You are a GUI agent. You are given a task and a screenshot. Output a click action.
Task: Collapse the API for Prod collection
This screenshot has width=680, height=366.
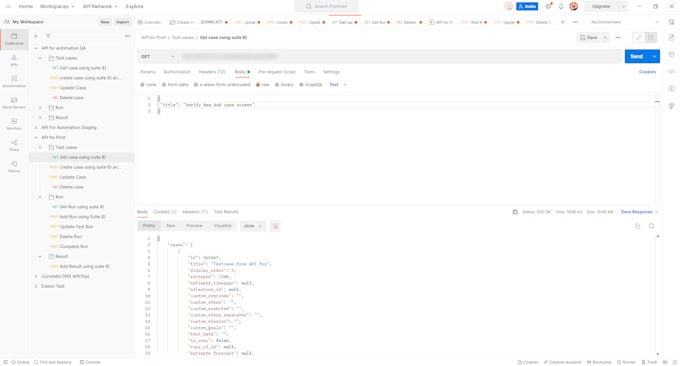36,137
